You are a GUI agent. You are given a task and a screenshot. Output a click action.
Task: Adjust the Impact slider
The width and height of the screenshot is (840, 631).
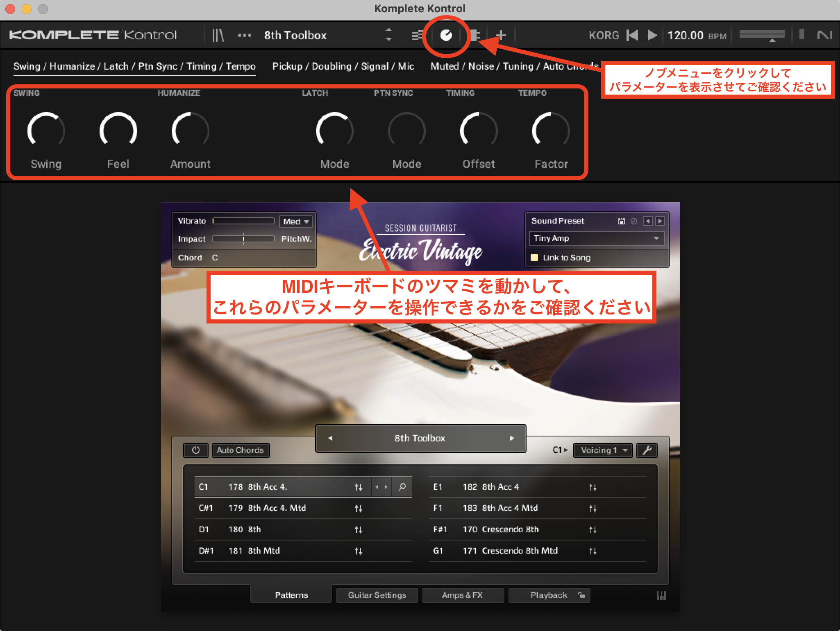point(243,239)
